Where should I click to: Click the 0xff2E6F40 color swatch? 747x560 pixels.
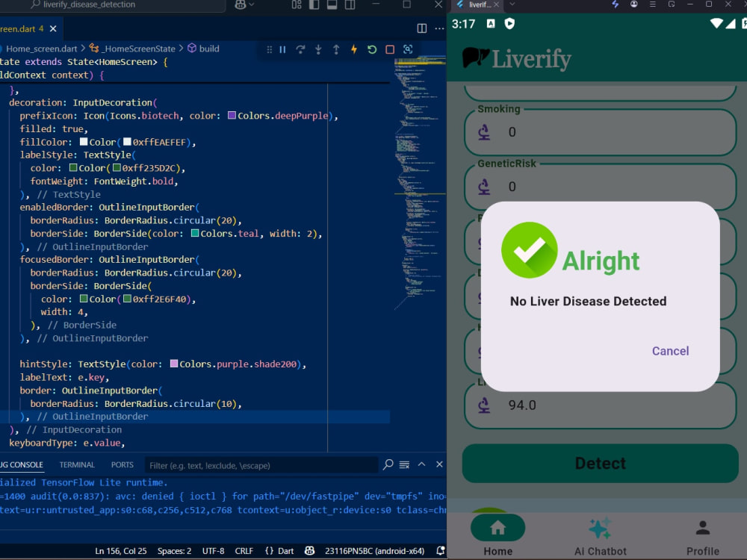(x=127, y=299)
